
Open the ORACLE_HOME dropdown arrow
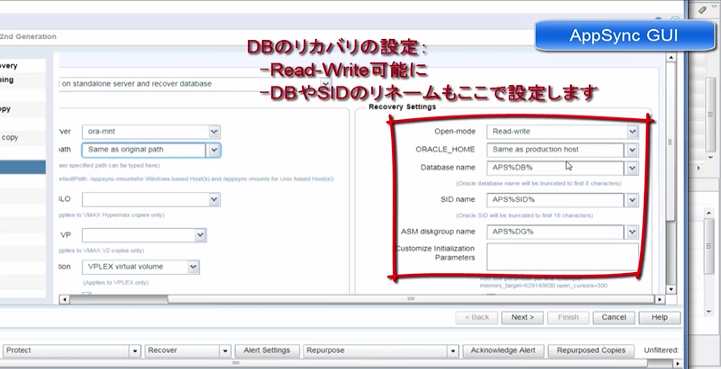pos(631,150)
